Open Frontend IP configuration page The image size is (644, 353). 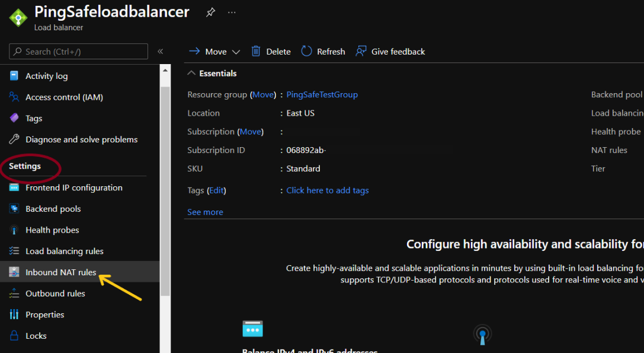coord(73,187)
